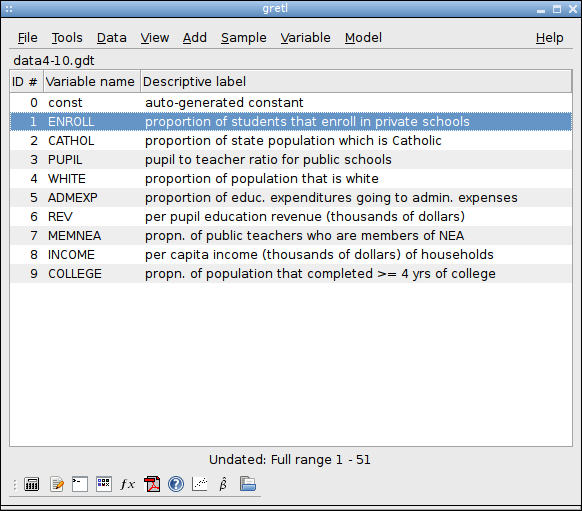Open the File menu
Image resolution: width=582 pixels, height=511 pixels.
click(27, 37)
